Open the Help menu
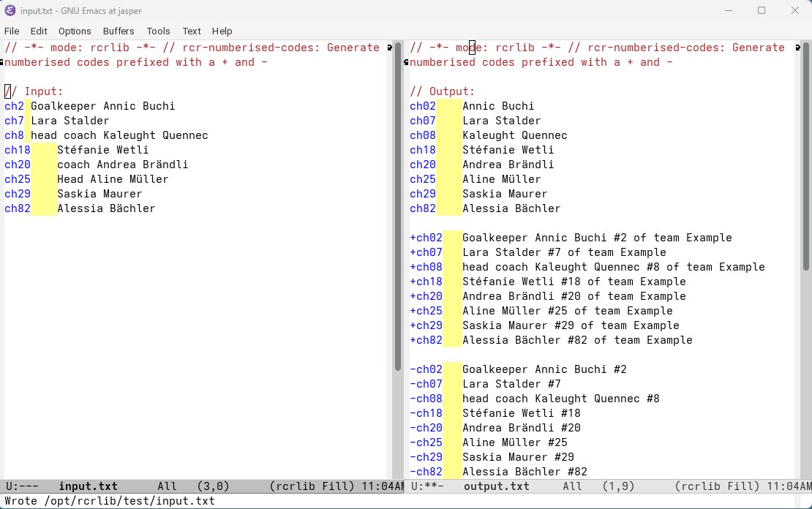Screen dimensions: 812x509 [222, 31]
